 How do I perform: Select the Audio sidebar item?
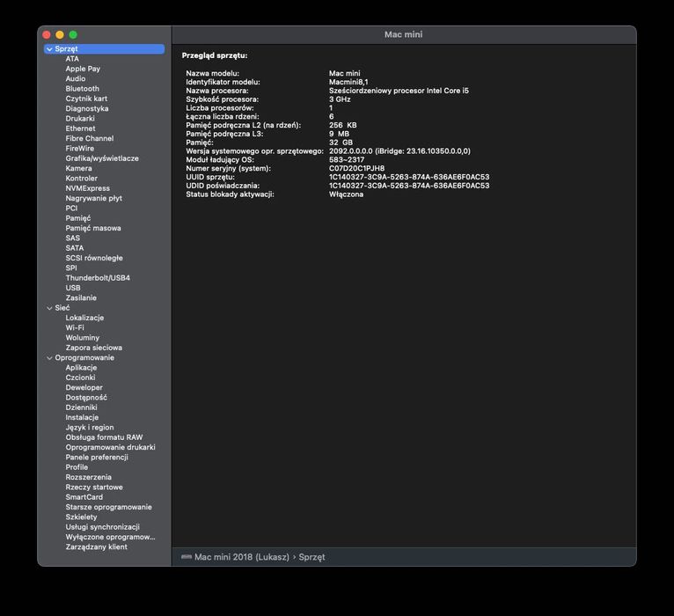point(75,78)
